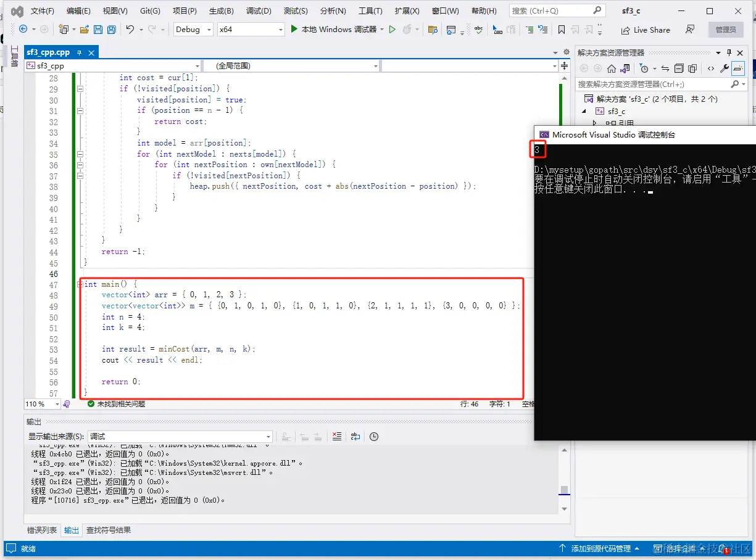Click the Collapse All icon in Solution Explorer
The width and height of the screenshot is (756, 560).
point(679,68)
